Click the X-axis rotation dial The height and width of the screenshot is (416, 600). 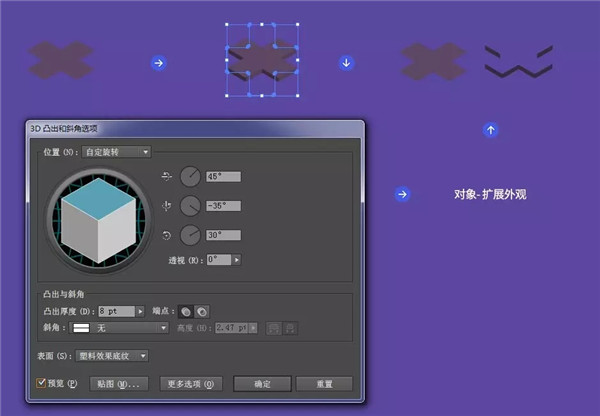pos(190,176)
